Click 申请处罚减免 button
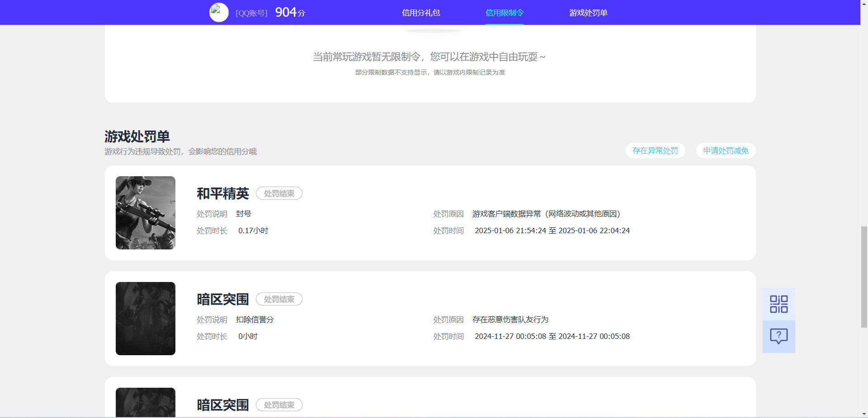The width and height of the screenshot is (868, 418). [726, 150]
